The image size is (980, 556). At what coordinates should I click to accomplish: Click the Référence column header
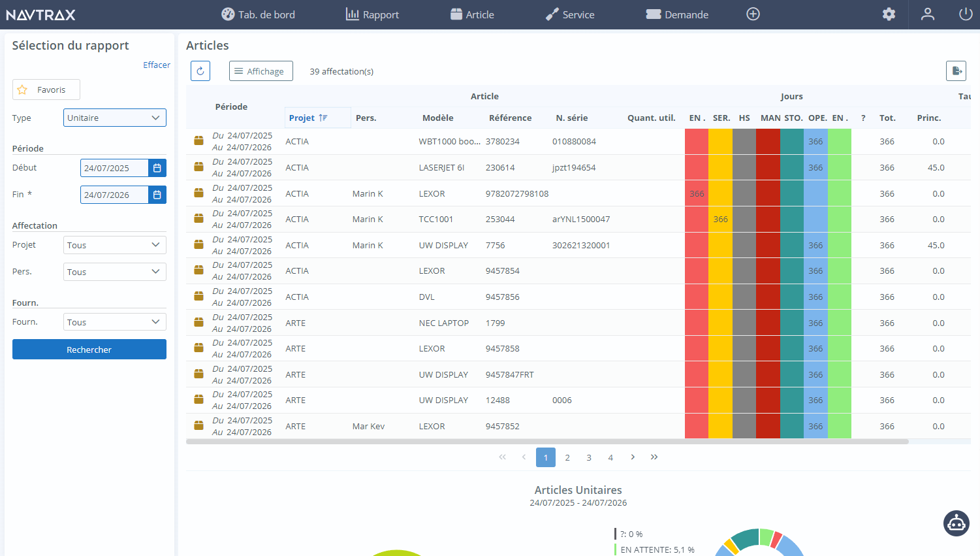click(x=511, y=118)
